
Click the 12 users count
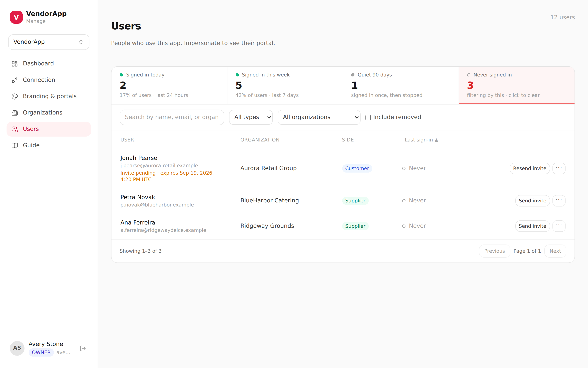(562, 17)
